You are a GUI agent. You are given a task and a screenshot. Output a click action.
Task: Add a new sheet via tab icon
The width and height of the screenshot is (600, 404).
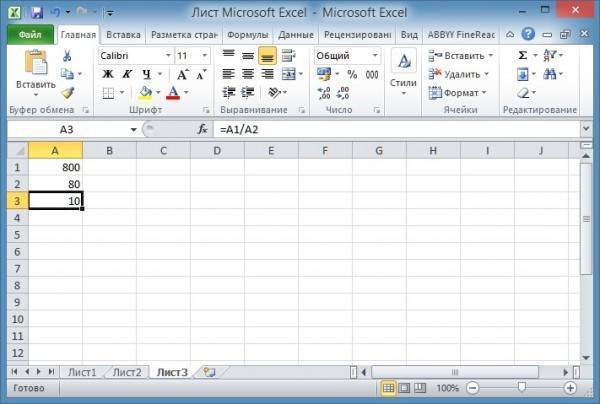click(x=209, y=372)
